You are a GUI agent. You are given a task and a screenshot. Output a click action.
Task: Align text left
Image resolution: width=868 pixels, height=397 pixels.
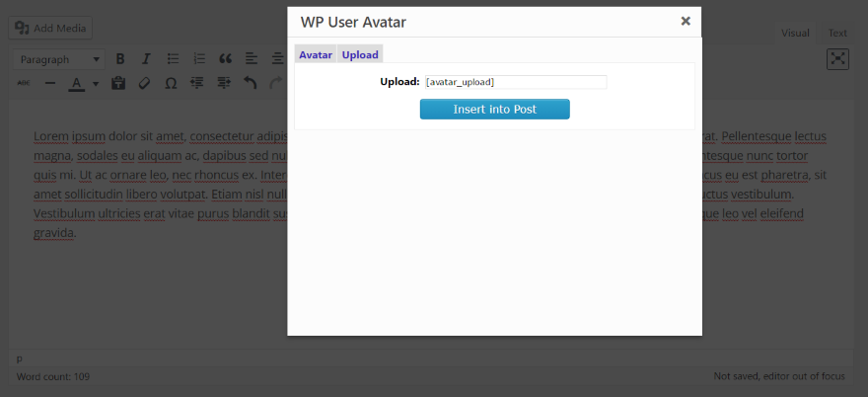coord(252,59)
